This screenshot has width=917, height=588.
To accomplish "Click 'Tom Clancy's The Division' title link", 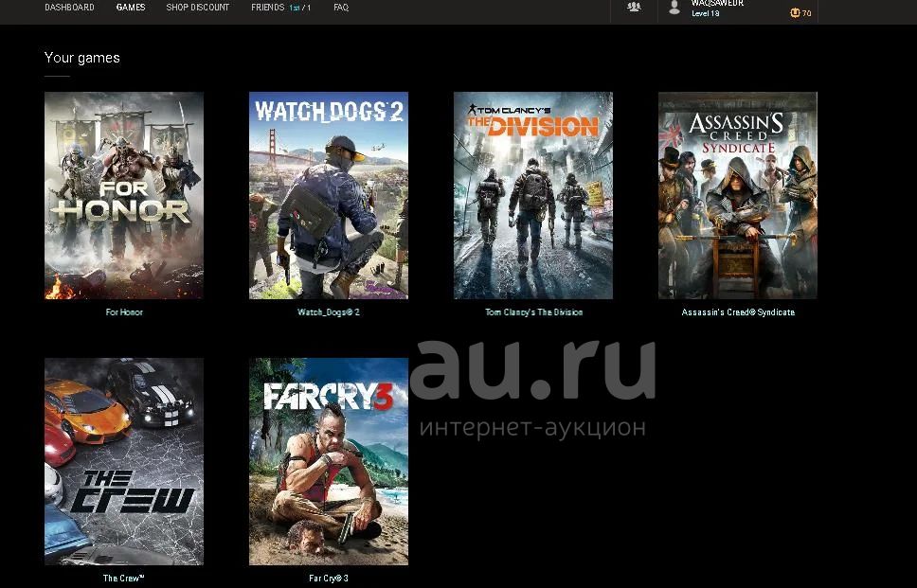I will pos(534,312).
